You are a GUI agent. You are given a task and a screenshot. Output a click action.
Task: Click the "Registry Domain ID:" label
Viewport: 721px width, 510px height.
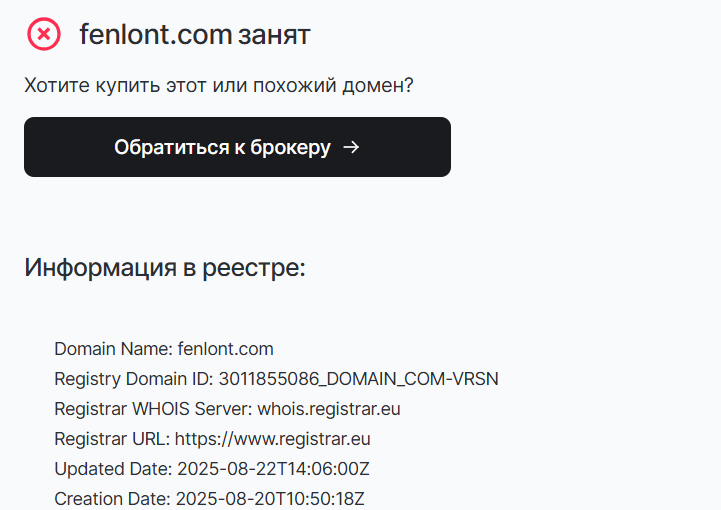point(133,379)
